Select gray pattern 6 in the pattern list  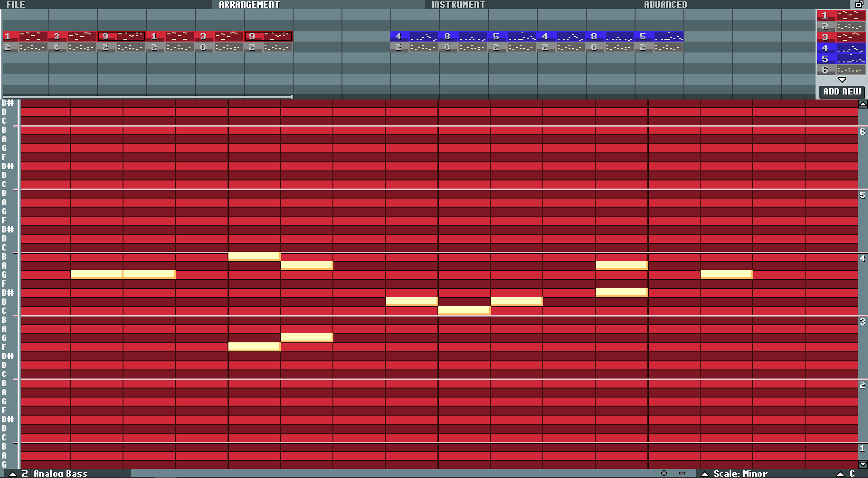tap(841, 70)
